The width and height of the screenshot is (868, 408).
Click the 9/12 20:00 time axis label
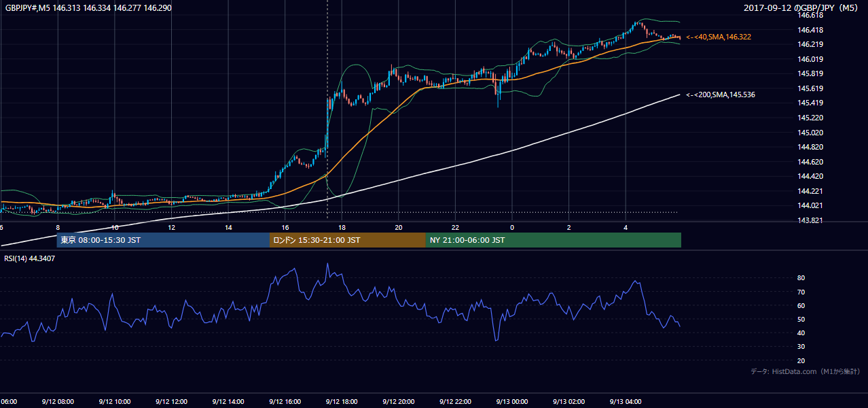pos(398,402)
